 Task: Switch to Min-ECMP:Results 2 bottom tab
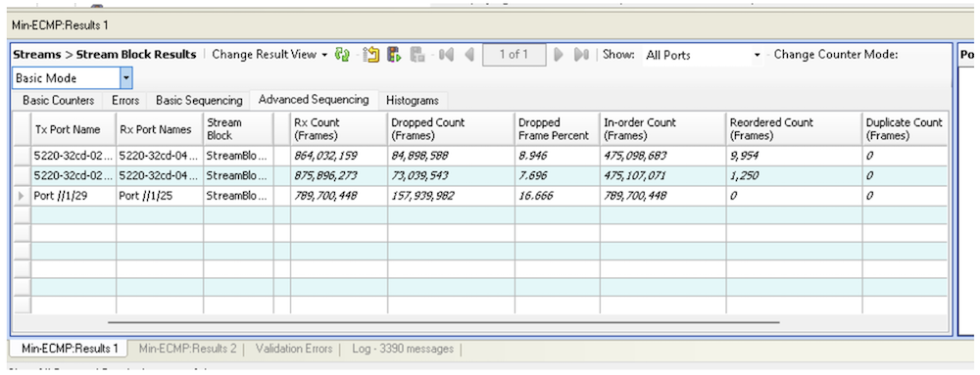[187, 349]
